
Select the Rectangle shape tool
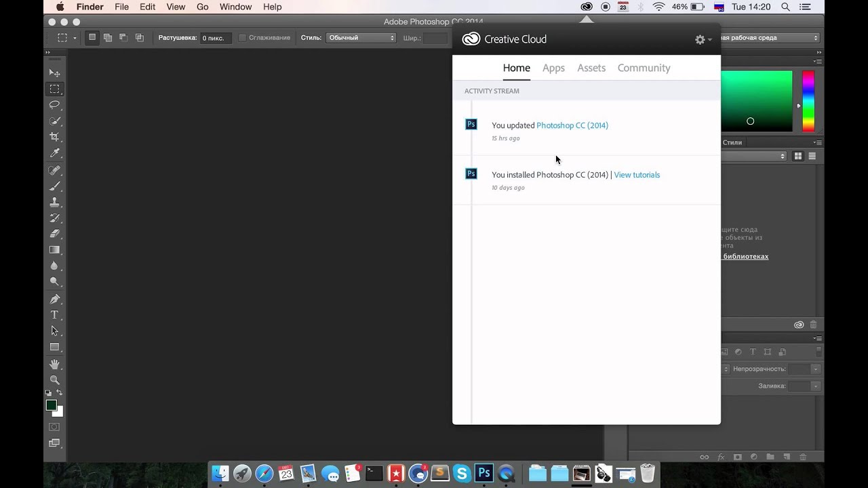[55, 347]
